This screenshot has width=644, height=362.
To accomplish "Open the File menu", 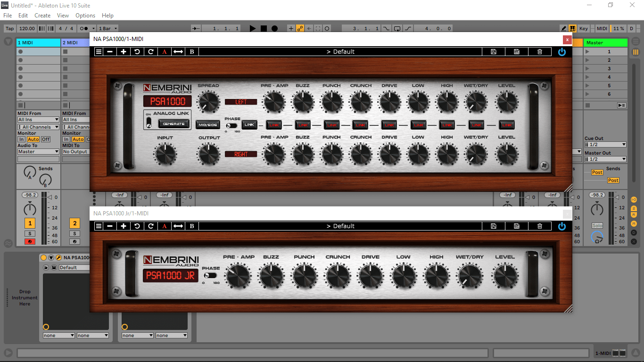I will 8,16.
